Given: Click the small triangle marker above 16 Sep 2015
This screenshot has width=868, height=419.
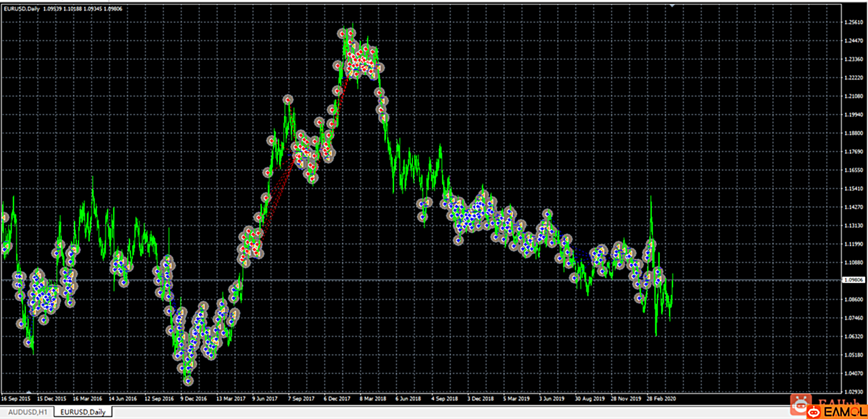Looking at the screenshot, I should pos(29,392).
